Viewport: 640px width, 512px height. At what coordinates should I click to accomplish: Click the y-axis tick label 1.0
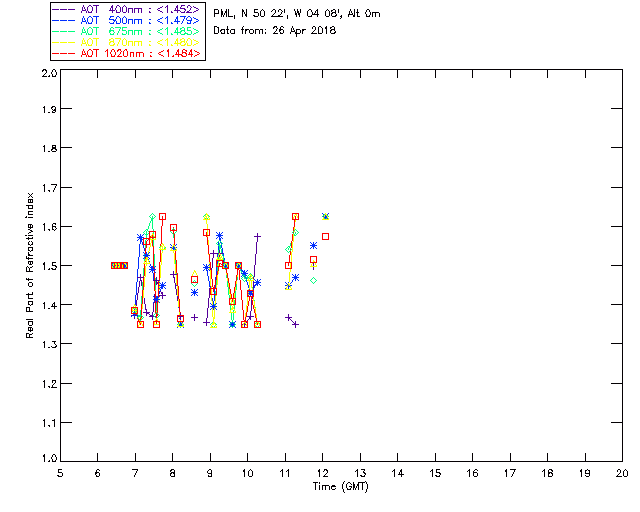pos(49,458)
